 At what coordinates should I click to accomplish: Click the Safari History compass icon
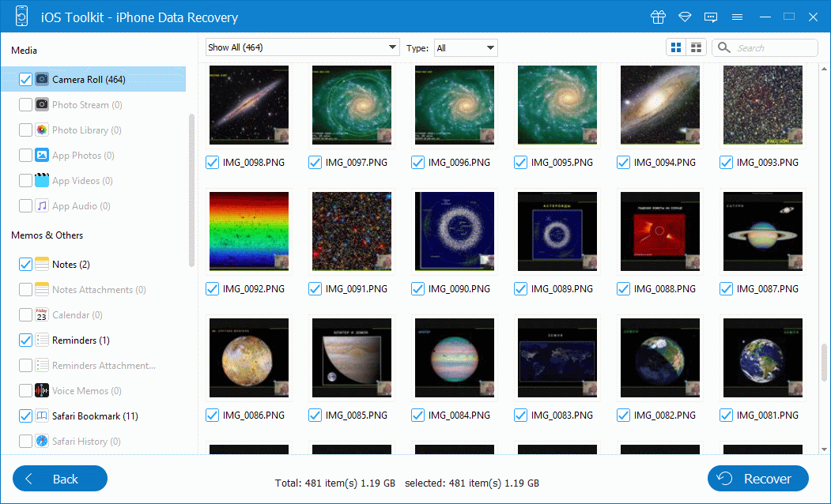(x=42, y=441)
